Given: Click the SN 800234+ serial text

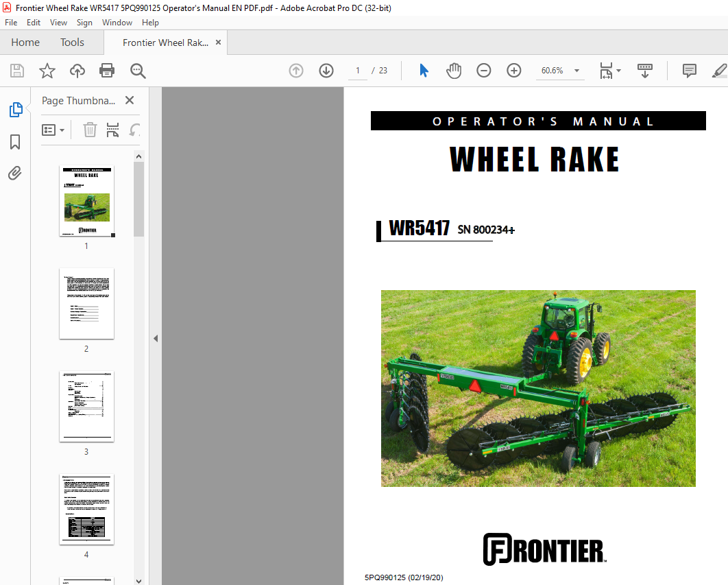Looking at the screenshot, I should pyautogui.click(x=486, y=230).
